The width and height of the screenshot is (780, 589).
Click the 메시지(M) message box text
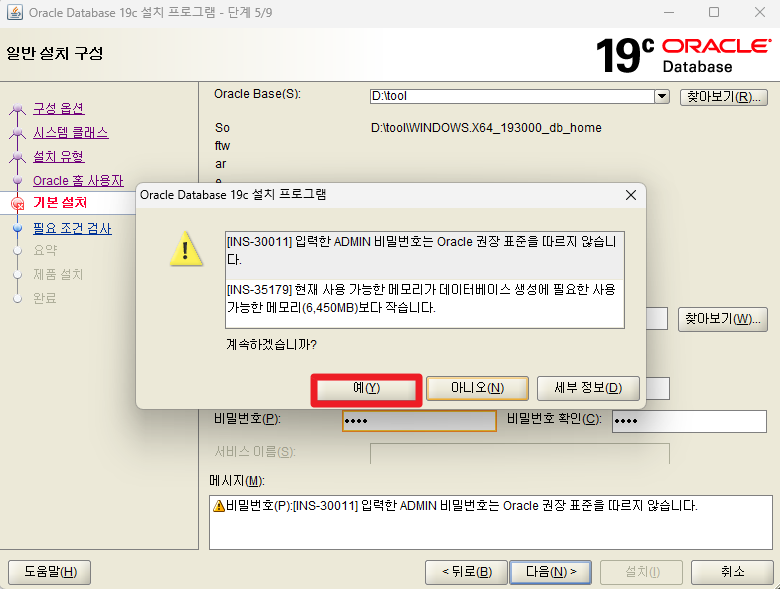pos(462,506)
